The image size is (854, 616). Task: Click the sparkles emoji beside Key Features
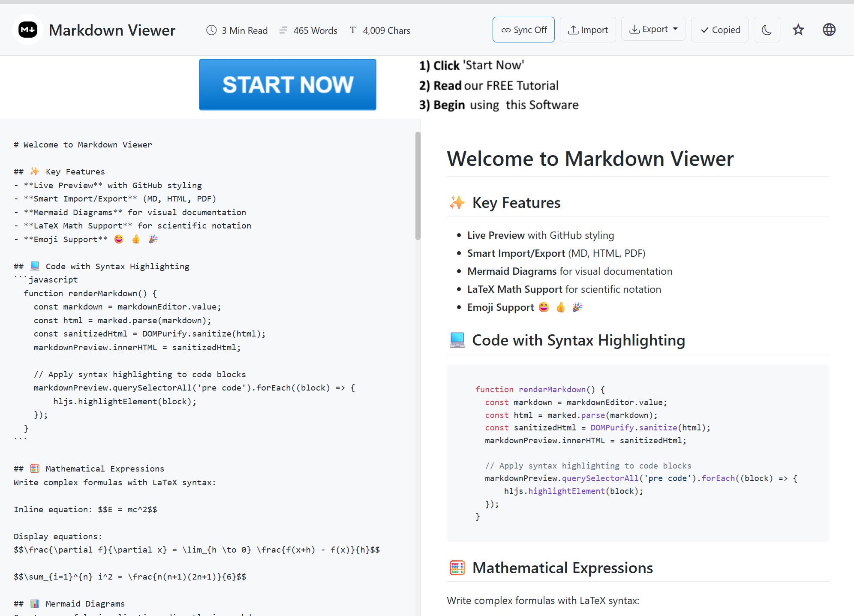[x=457, y=202]
